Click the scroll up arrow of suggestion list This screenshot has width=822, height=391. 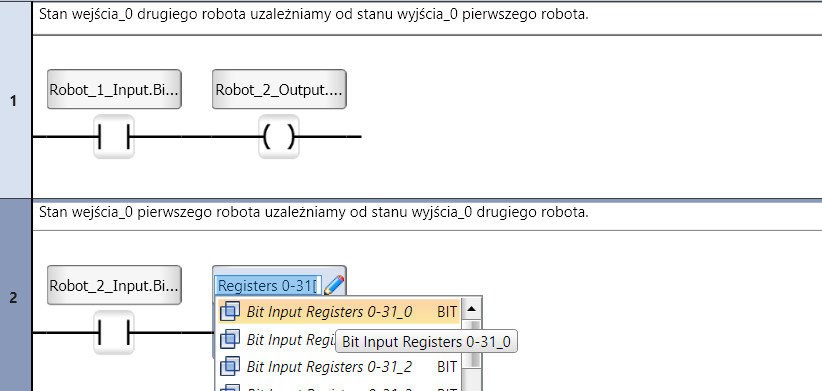(x=471, y=309)
